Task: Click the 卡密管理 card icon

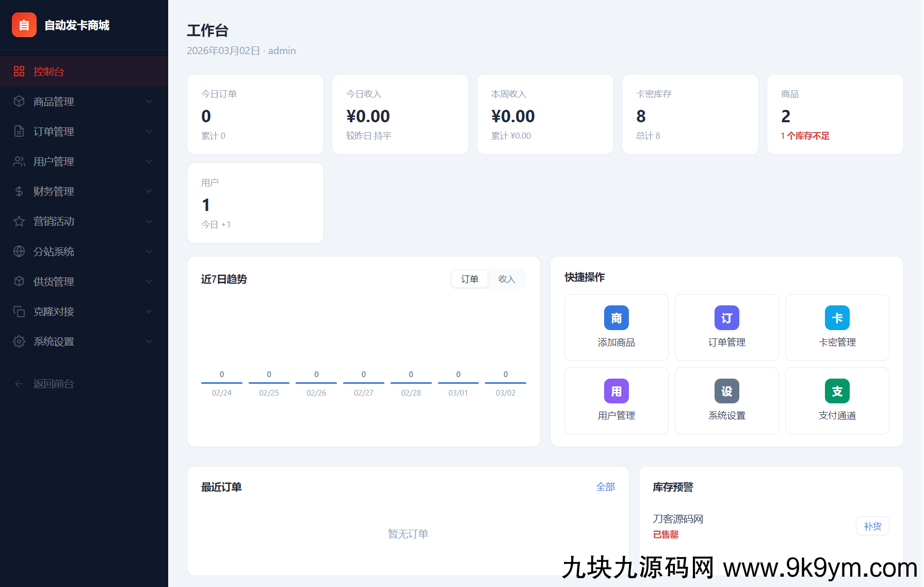Action: (x=837, y=318)
